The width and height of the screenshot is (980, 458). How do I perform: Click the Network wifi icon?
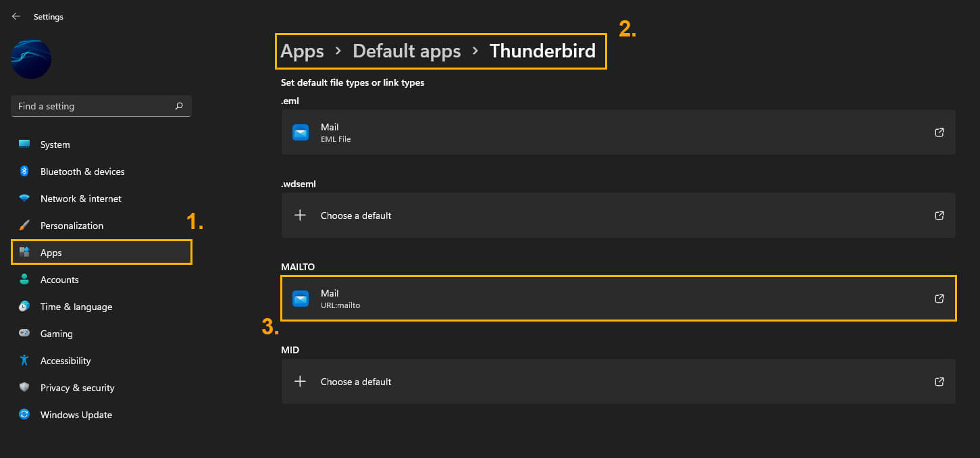point(24,199)
